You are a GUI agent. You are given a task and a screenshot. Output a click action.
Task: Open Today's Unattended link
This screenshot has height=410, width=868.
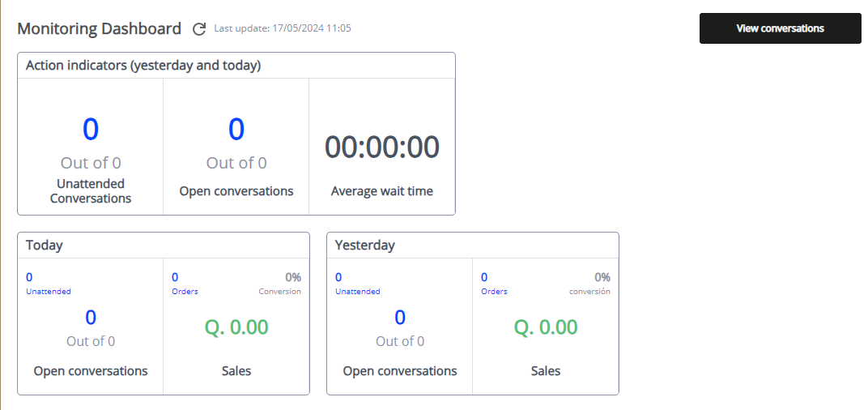[x=49, y=292]
